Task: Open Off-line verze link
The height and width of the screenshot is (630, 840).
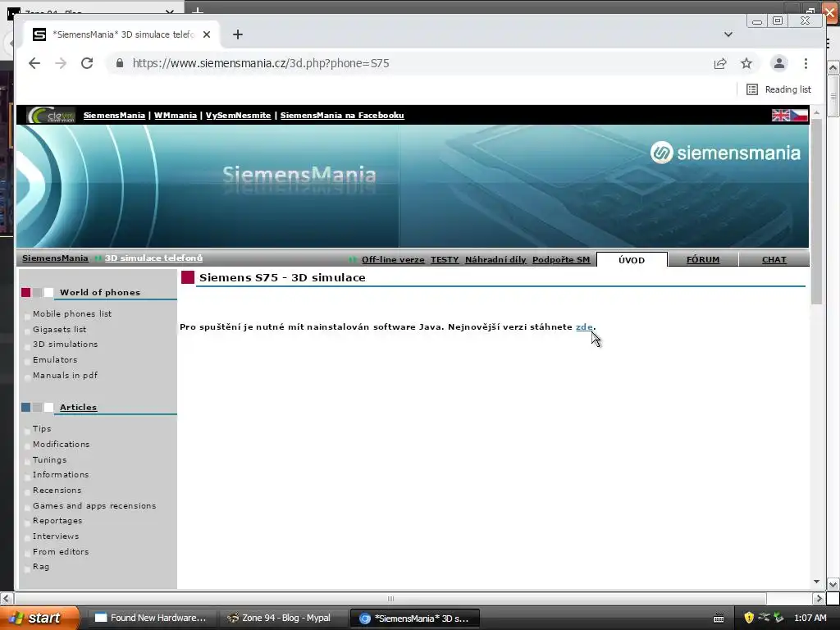Action: point(393,260)
